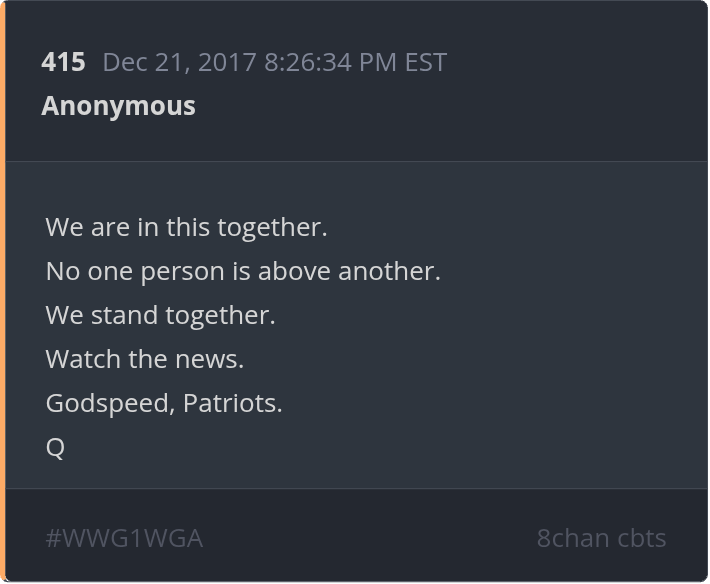Select the Anonymous author name

[118, 106]
